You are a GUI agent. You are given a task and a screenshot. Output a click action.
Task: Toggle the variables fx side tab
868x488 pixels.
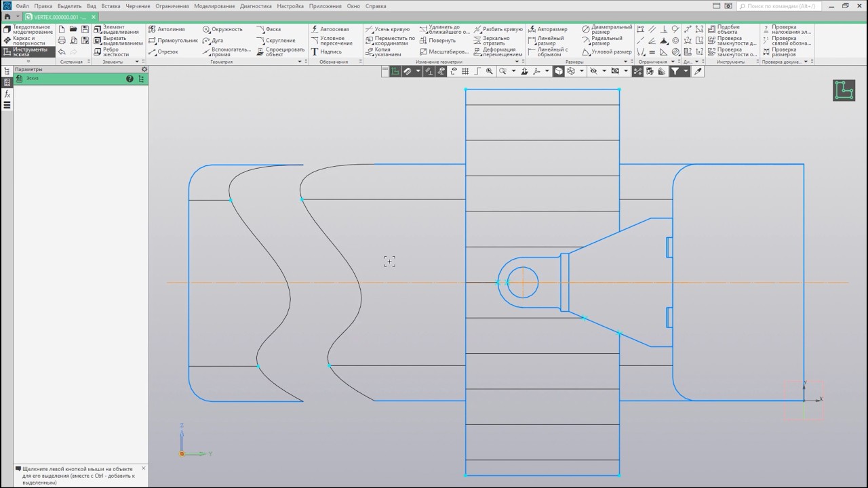[x=7, y=94]
